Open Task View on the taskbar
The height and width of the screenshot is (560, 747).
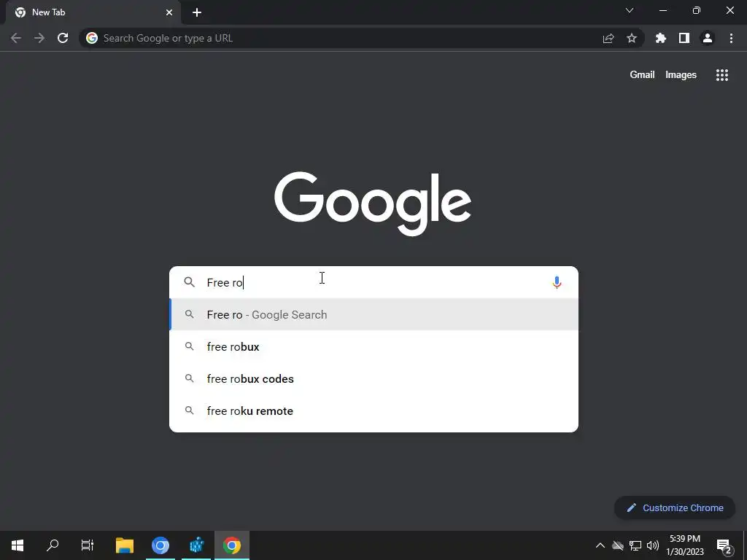[88, 545]
